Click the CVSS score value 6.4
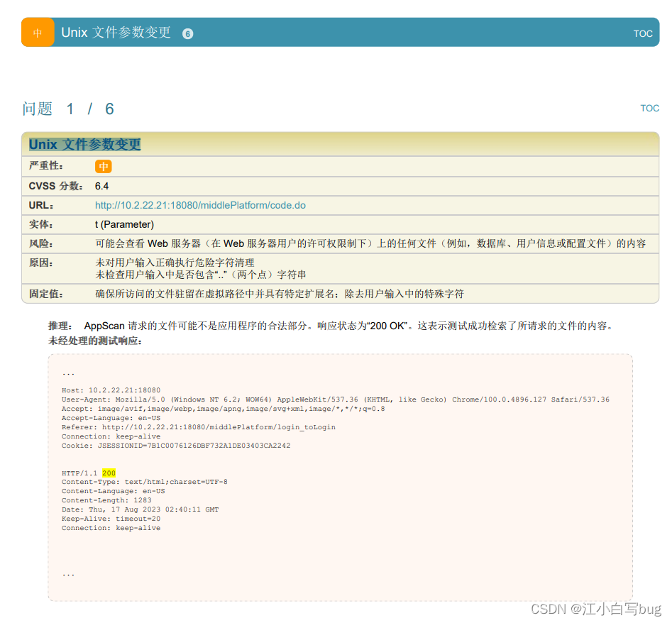The image size is (672, 623). tap(101, 186)
